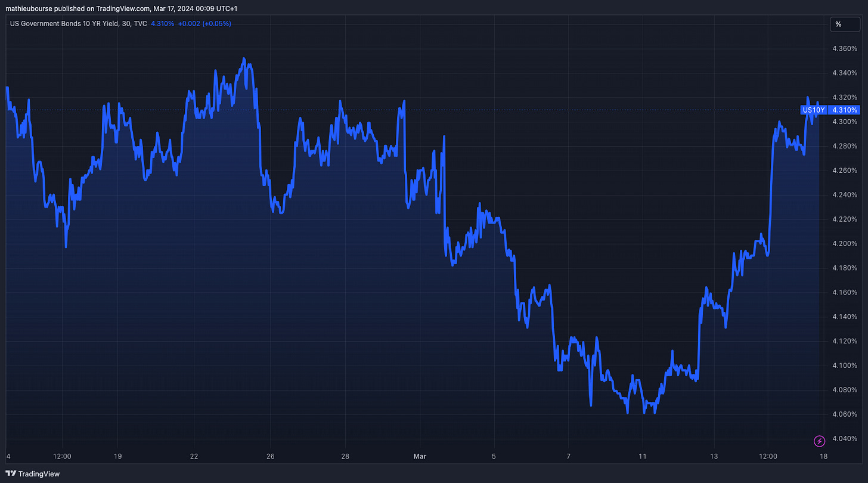The height and width of the screenshot is (483, 868).
Task: Click the 4.340% price axis label
Action: coord(844,73)
